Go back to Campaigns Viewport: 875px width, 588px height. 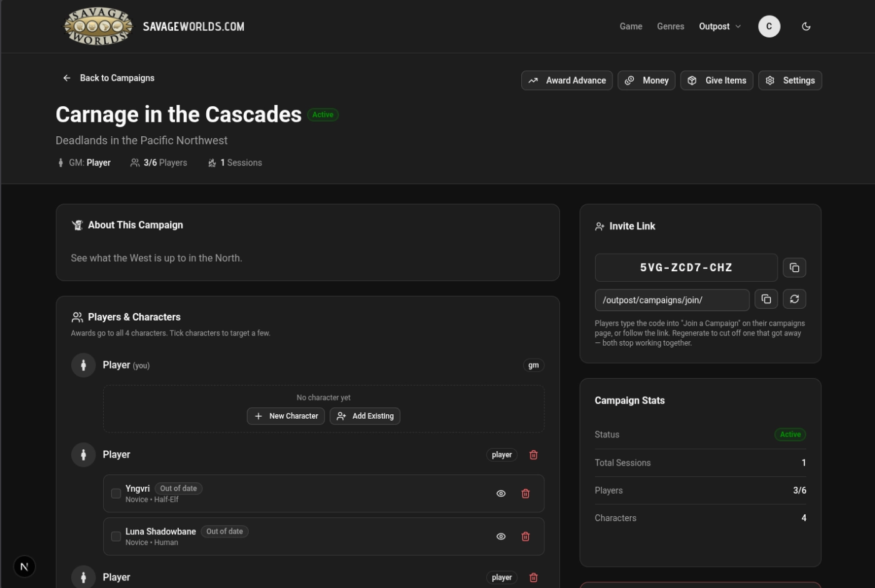[108, 78]
